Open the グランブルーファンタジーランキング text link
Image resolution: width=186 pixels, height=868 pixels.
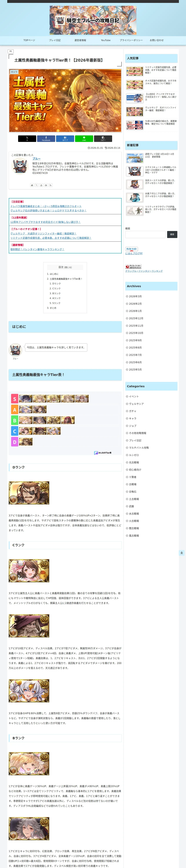pyautogui.click(x=144, y=271)
